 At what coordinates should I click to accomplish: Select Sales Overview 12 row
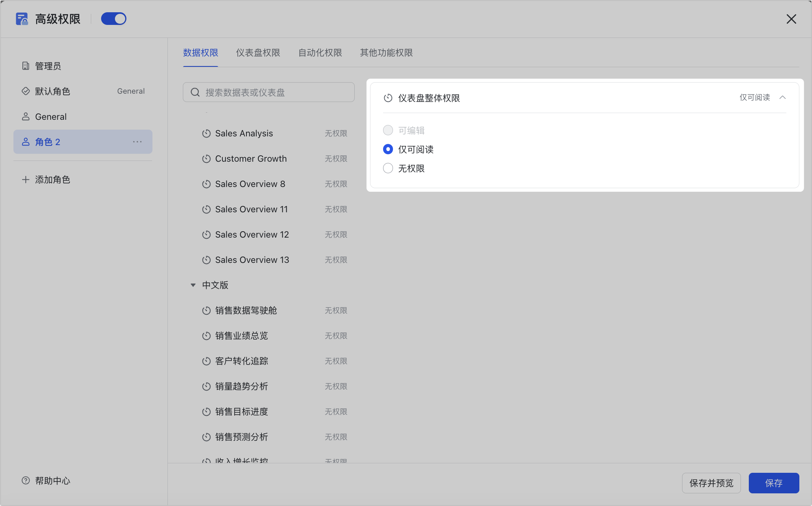coord(269,235)
